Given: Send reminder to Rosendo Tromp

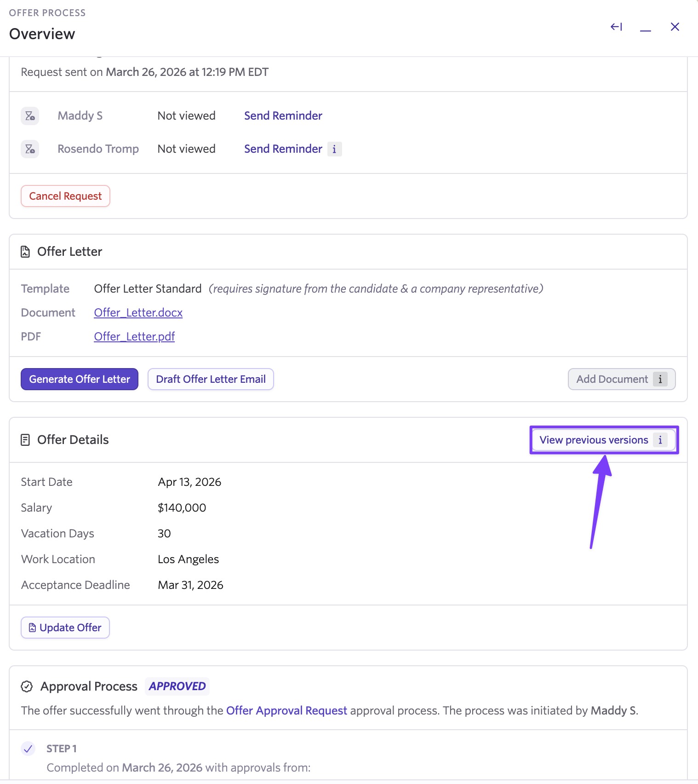Looking at the screenshot, I should pos(283,149).
